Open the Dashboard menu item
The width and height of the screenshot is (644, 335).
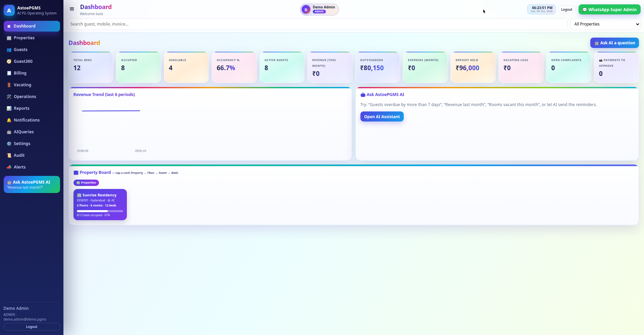[32, 26]
